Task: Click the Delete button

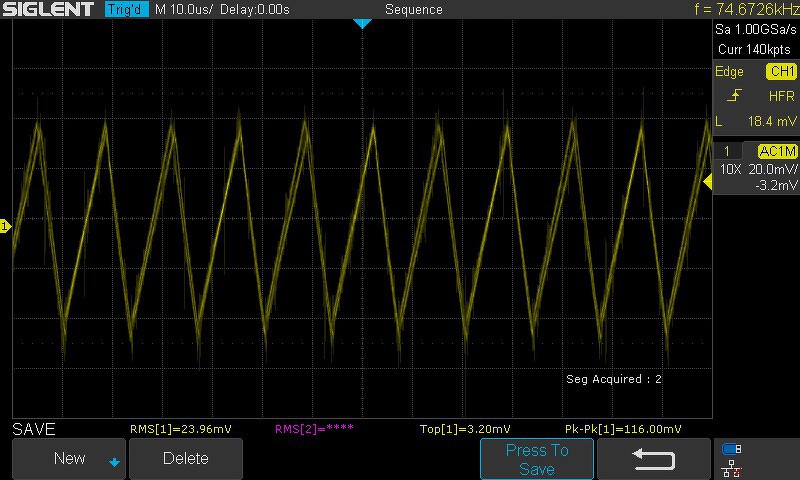Action: pyautogui.click(x=186, y=458)
